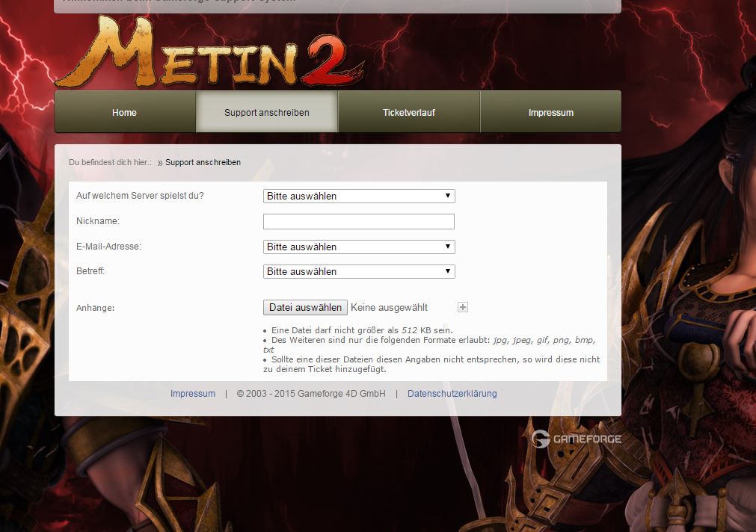The image size is (756, 532).
Task: Click the Betreff dropdown arrow
Action: (x=448, y=271)
